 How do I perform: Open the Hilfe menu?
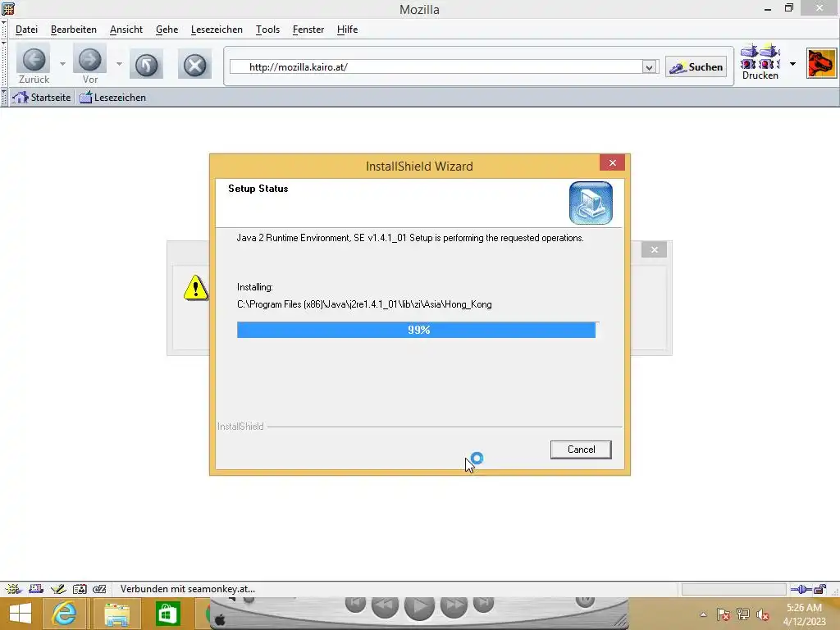click(347, 30)
